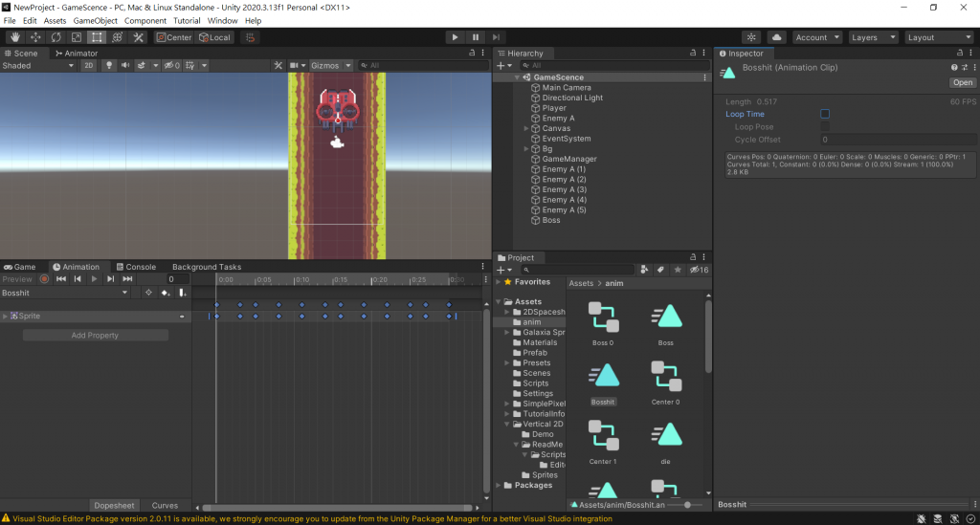Expand the Bg object in Hierarchy
The height and width of the screenshot is (525, 980).
point(526,149)
